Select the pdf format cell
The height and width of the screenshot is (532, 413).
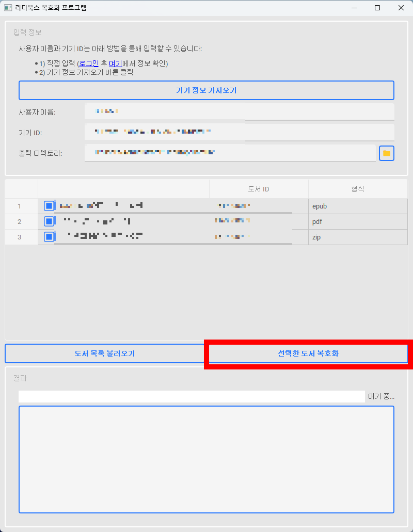[x=358, y=221]
